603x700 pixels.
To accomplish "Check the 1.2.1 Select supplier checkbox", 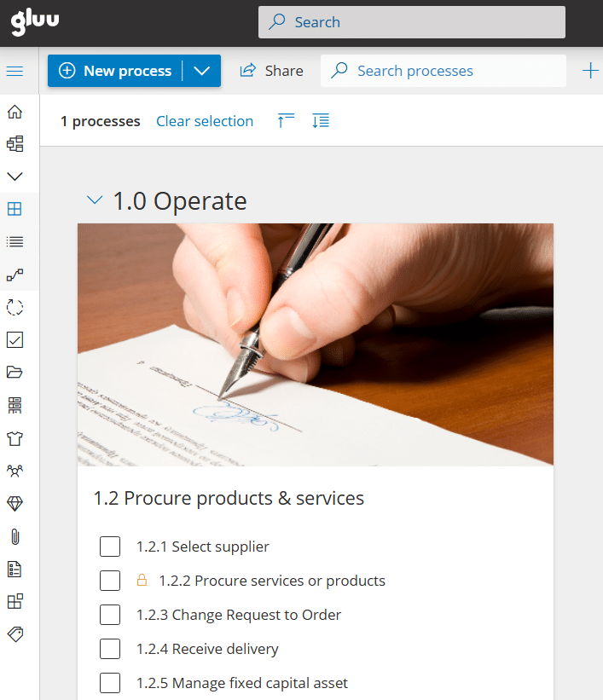I will [x=110, y=547].
